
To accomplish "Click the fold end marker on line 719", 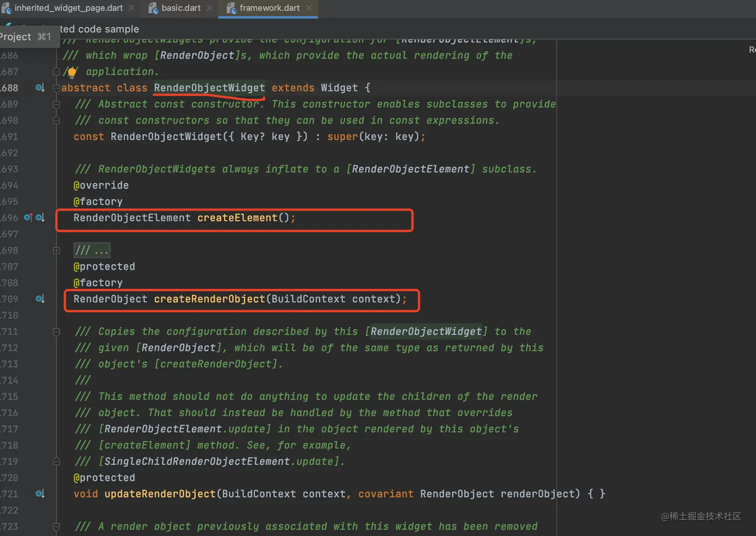I will [x=56, y=461].
